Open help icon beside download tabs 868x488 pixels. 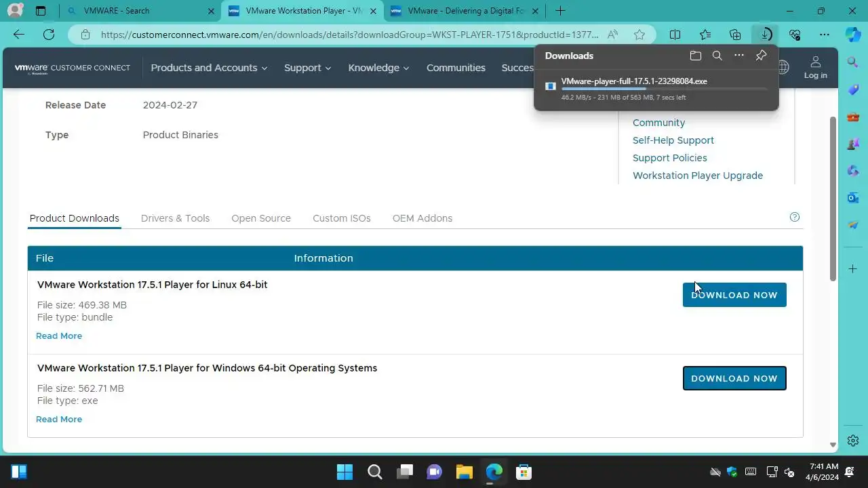click(795, 217)
